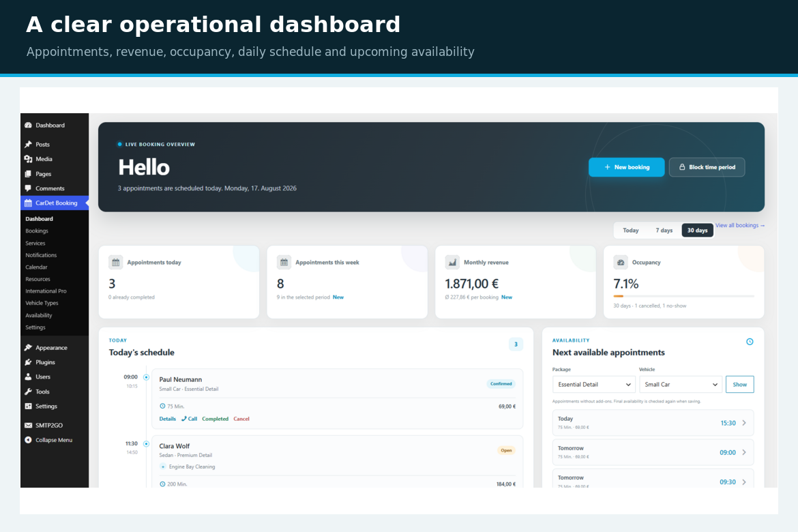Click the 1.871,00 € revenue value
The height and width of the screenshot is (532, 798).
coord(472,284)
